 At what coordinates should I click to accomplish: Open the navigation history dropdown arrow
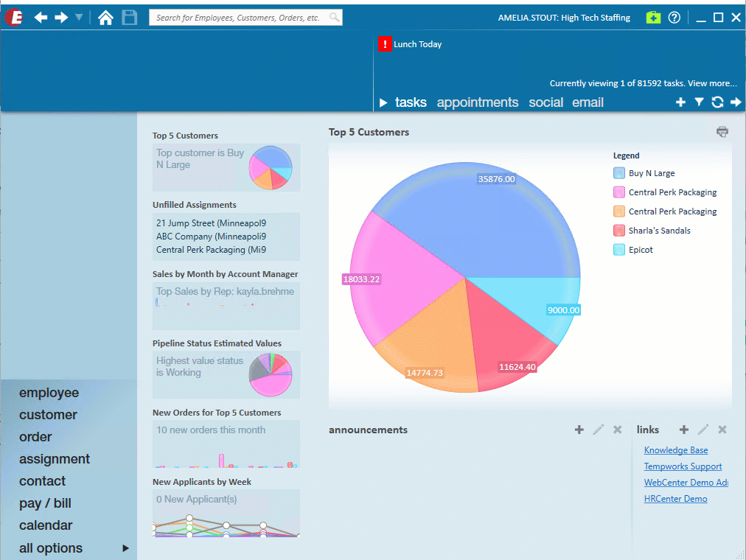click(x=79, y=18)
